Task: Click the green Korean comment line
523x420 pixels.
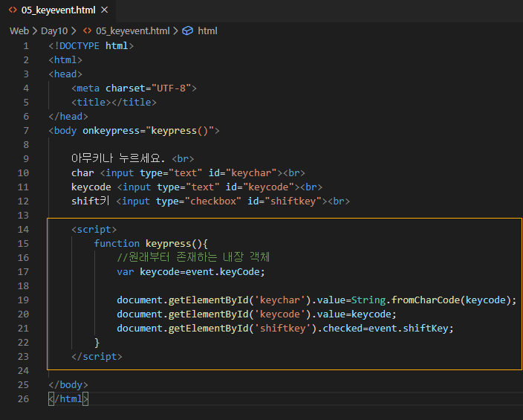Action: [193, 257]
